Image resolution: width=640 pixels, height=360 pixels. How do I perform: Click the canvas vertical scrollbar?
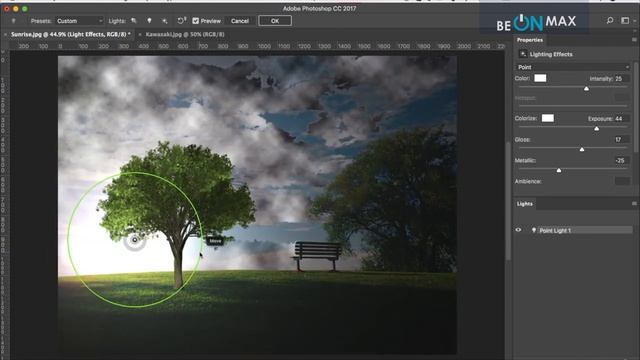coord(508,200)
